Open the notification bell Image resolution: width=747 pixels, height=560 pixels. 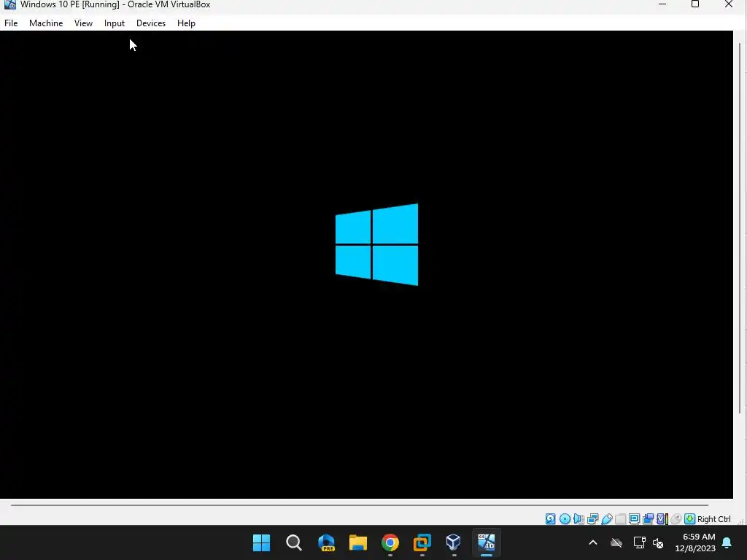tap(727, 542)
